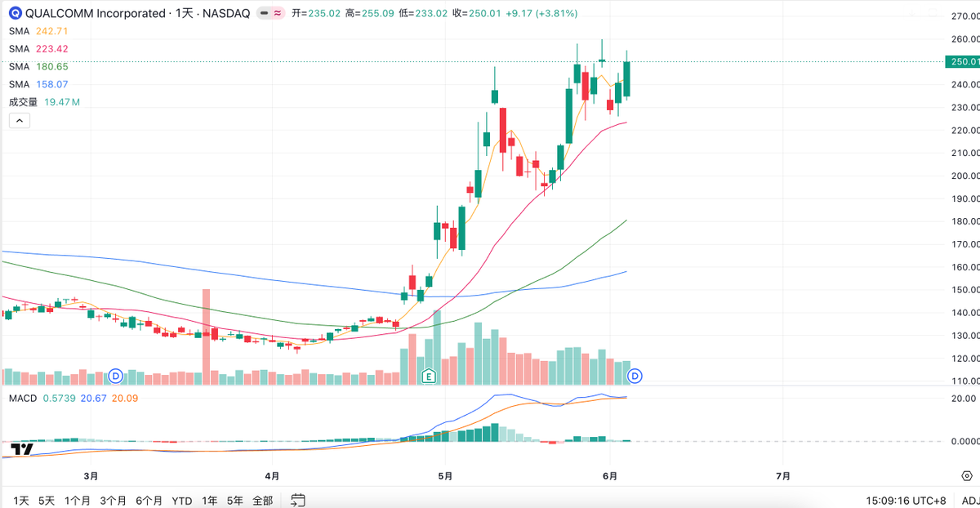Click the 7月 time axis label

782,475
